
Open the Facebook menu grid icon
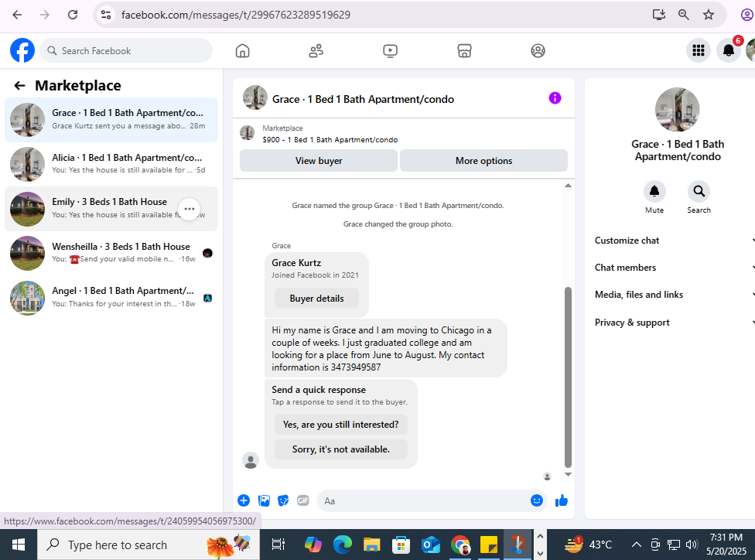[699, 50]
